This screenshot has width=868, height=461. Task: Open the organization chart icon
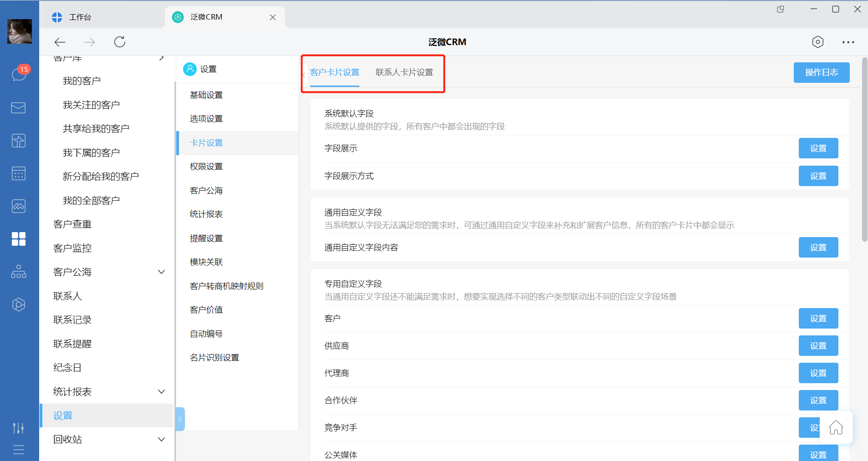click(18, 271)
